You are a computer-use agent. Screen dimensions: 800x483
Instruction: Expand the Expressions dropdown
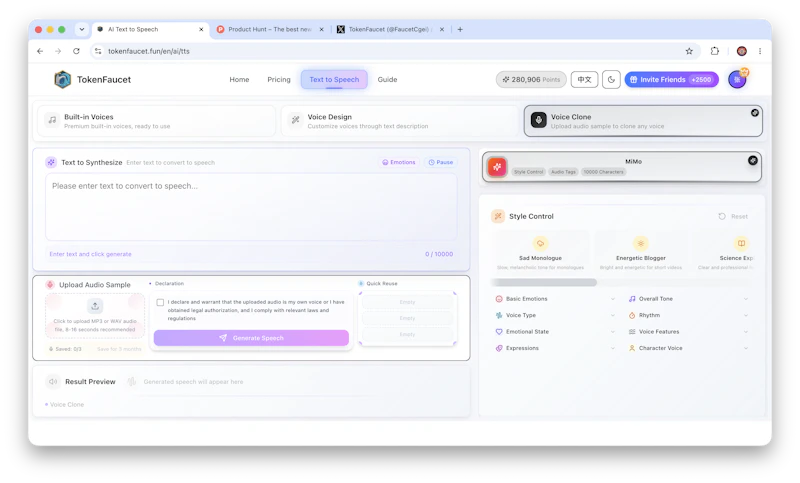pyautogui.click(x=555, y=348)
